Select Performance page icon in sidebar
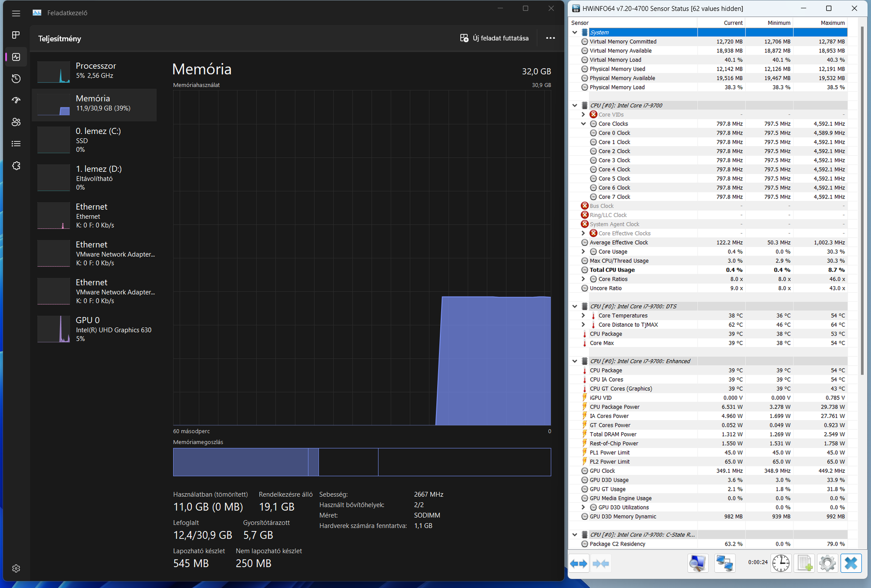Image resolution: width=871 pixels, height=588 pixels. pos(16,57)
